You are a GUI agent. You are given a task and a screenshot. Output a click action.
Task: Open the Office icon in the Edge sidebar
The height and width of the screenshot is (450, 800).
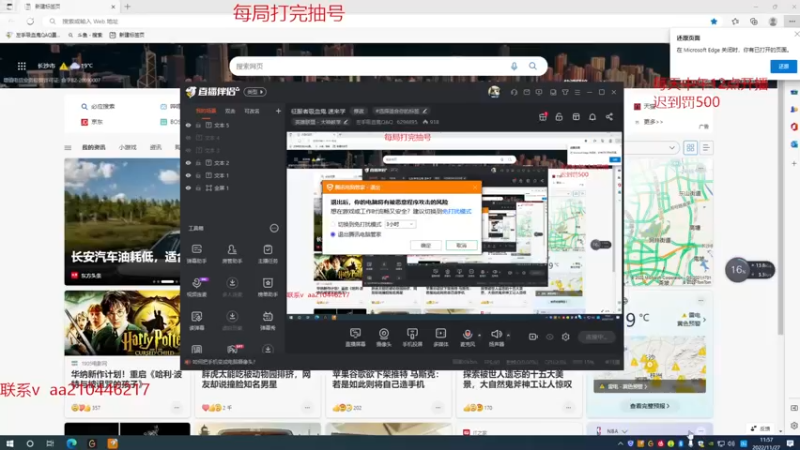tap(794, 127)
